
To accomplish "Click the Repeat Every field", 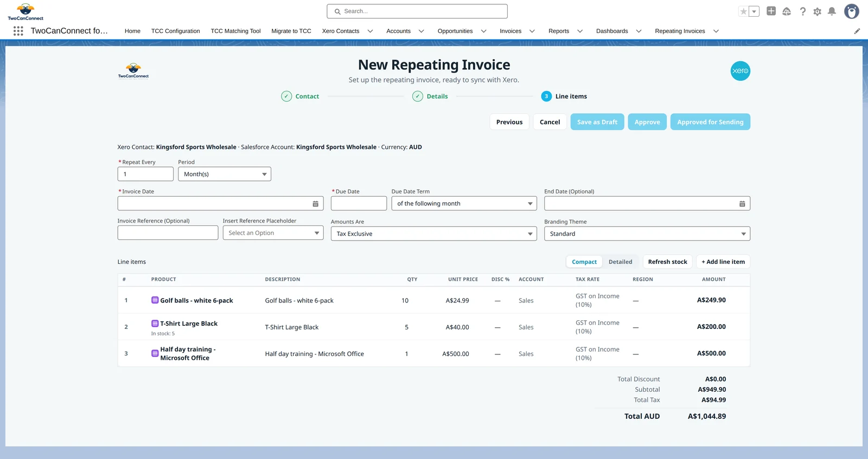I will [x=145, y=174].
